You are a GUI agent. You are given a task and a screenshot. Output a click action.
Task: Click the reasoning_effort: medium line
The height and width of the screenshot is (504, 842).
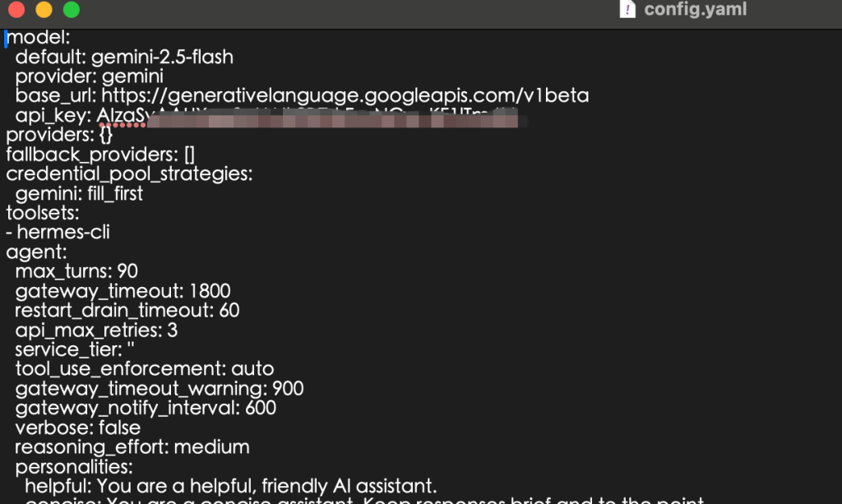pyautogui.click(x=132, y=447)
